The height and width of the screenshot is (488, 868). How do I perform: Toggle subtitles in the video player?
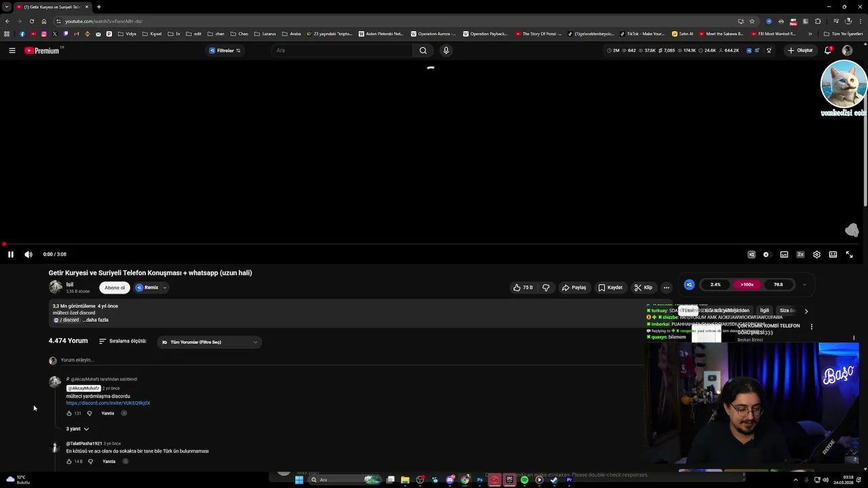784,254
